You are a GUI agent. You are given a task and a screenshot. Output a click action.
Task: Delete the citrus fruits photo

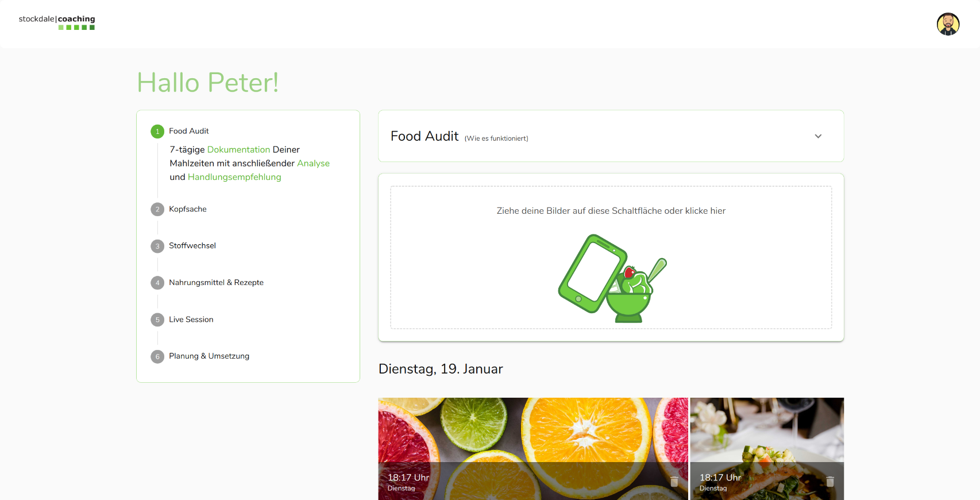(x=674, y=481)
